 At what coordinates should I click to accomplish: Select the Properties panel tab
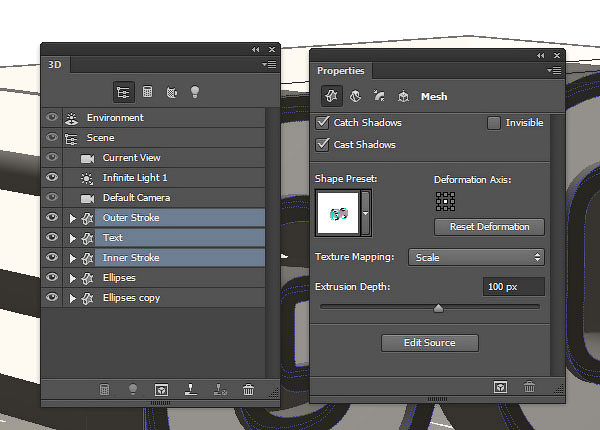[342, 71]
